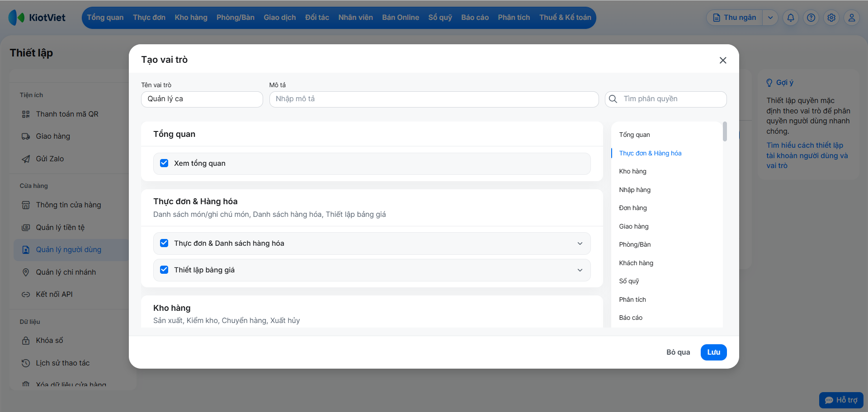Open the Phân tích top navigation menu
The image size is (868, 412).
[x=514, y=18]
